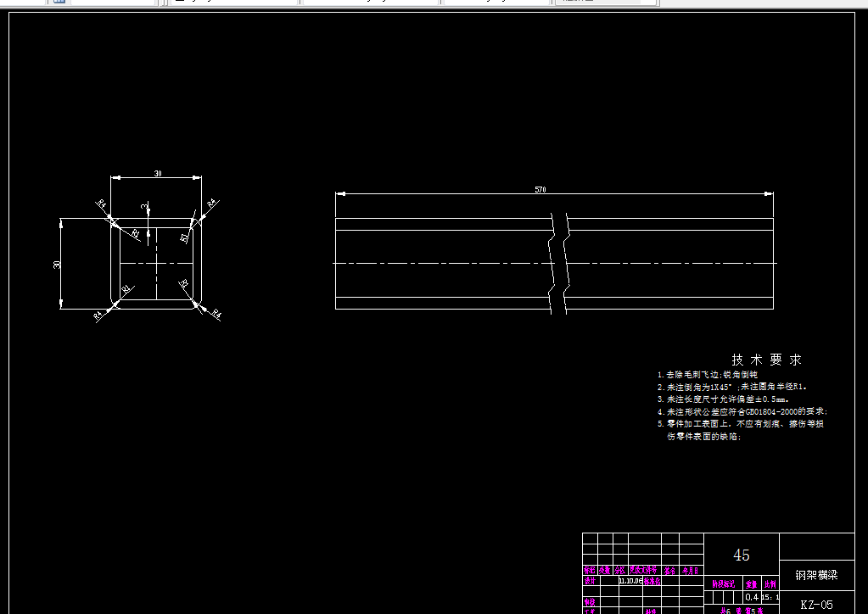Select the 重量 label cell
868x614 pixels.
click(751, 584)
